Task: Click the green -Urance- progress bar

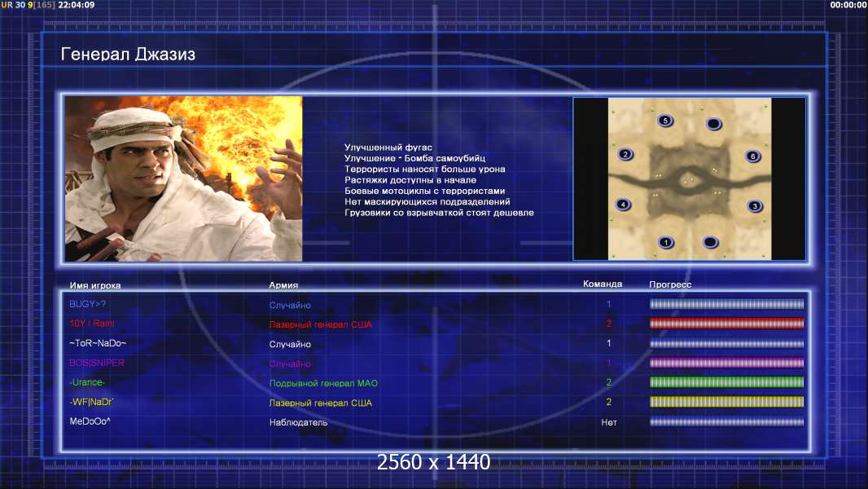Action: coord(726,382)
